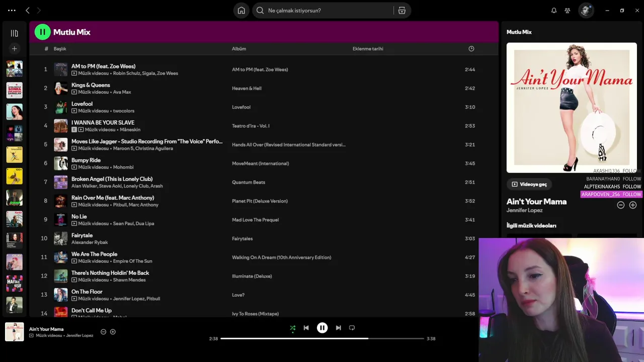The height and width of the screenshot is (362, 644).
Task: Click plus icon beside Ain't Your Mama panel title
Action: (x=633, y=205)
